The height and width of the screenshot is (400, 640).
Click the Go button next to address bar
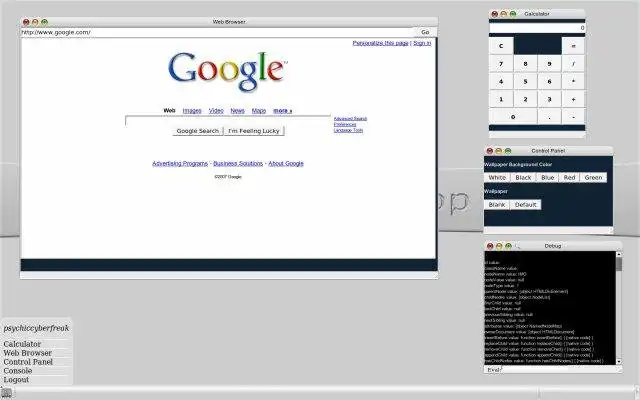(x=425, y=32)
